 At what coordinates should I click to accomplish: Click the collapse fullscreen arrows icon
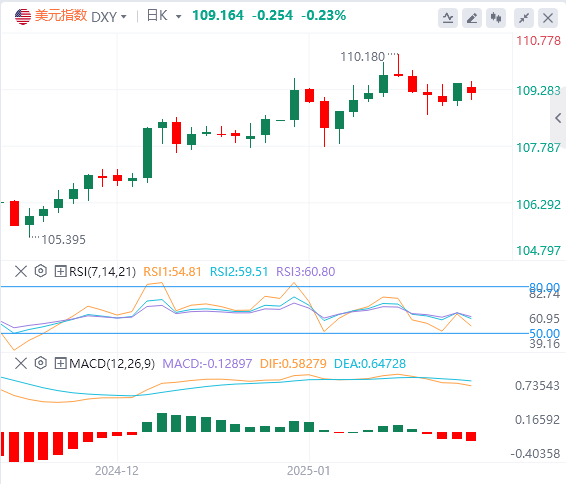pos(524,18)
